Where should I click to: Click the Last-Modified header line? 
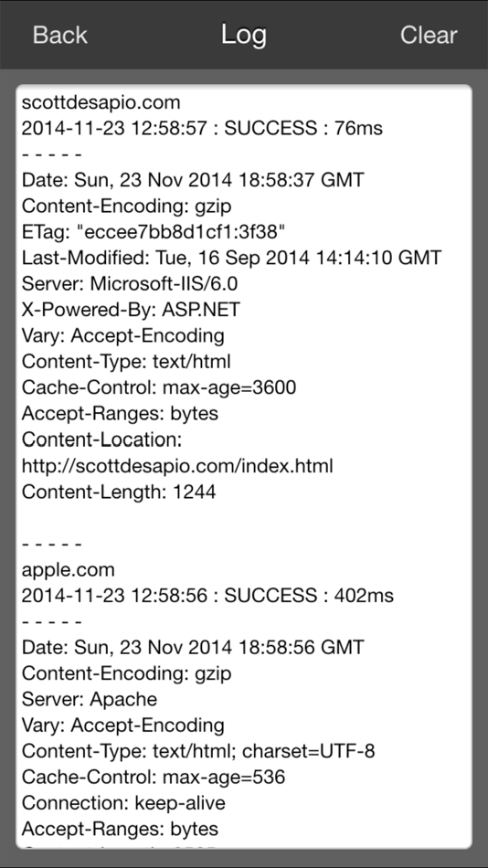coord(231,258)
